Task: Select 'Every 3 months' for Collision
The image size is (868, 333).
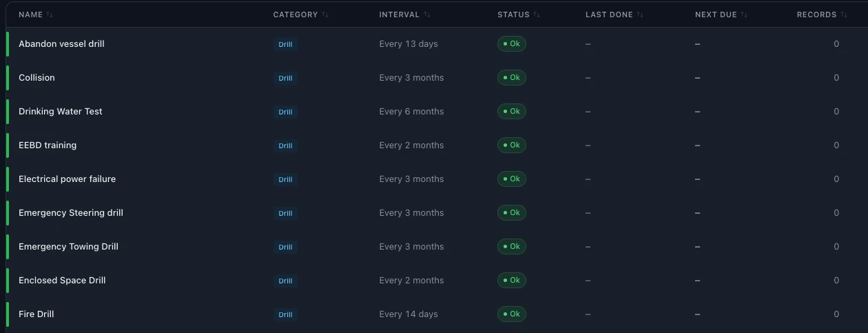Action: pyautogui.click(x=411, y=78)
